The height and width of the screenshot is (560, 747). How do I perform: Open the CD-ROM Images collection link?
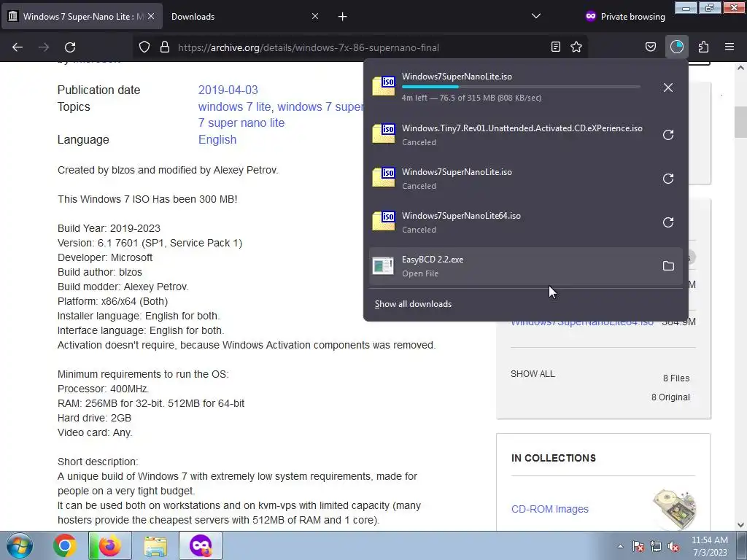click(550, 509)
